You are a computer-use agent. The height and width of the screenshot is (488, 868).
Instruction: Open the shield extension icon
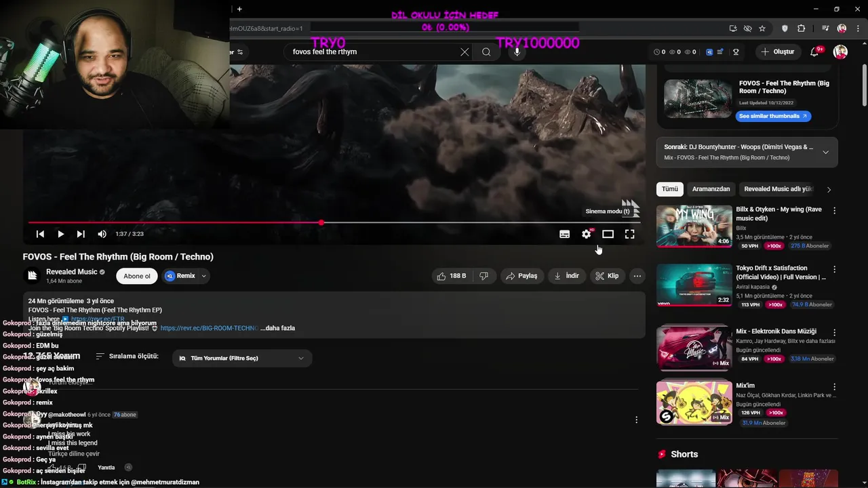(785, 28)
